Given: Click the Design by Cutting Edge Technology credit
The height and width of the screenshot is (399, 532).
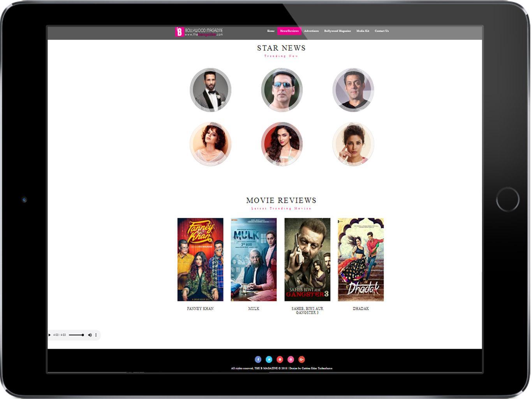Looking at the screenshot, I should pos(311,368).
